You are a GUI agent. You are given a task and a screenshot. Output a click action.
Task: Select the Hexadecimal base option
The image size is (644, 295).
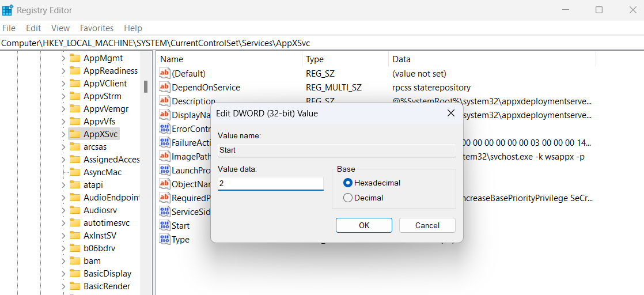tap(348, 183)
